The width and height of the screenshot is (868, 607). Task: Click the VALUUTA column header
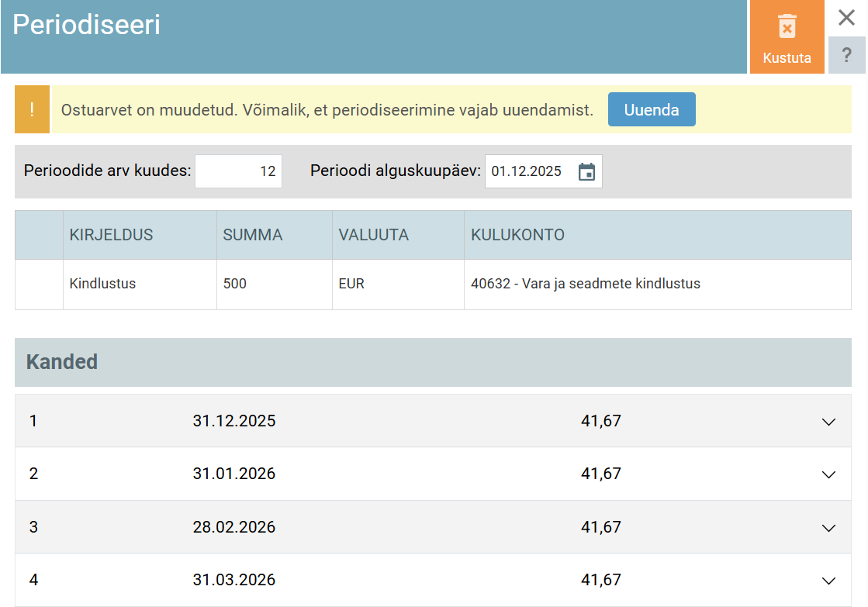click(373, 235)
